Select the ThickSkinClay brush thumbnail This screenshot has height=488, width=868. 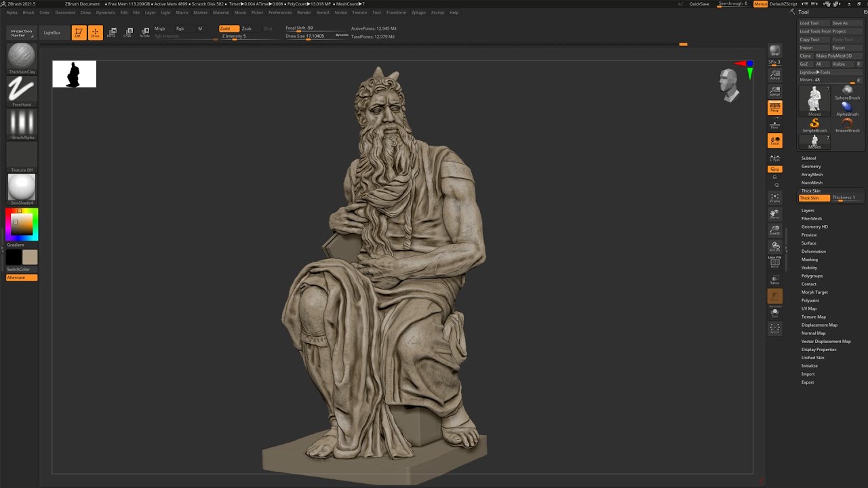pos(22,57)
